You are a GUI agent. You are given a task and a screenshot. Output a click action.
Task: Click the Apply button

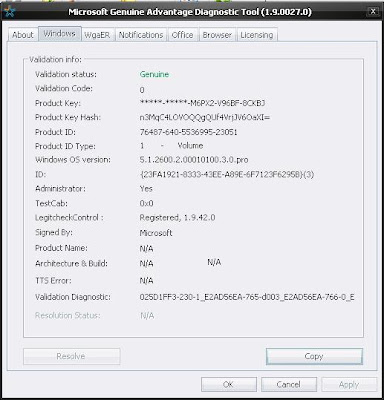(x=349, y=384)
